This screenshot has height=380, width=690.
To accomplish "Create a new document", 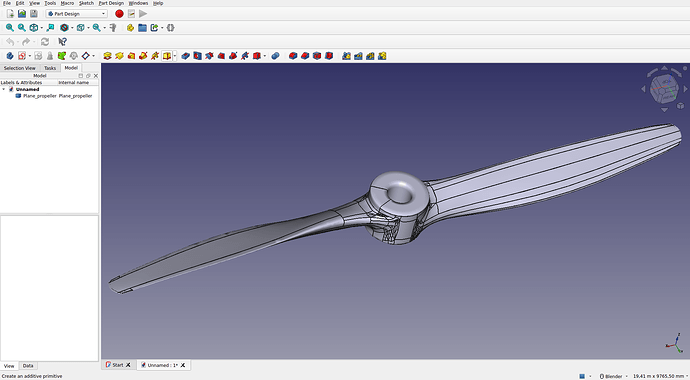I will 10,14.
